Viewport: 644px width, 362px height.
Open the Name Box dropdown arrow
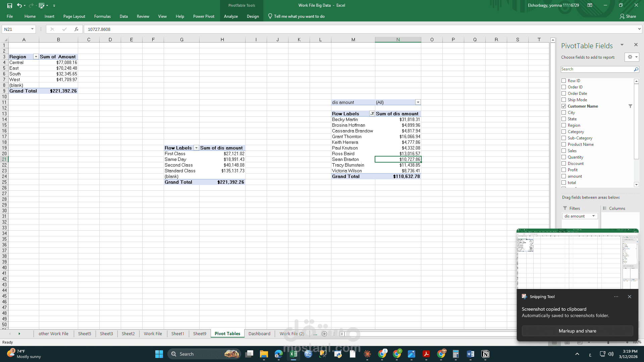pos(32,29)
